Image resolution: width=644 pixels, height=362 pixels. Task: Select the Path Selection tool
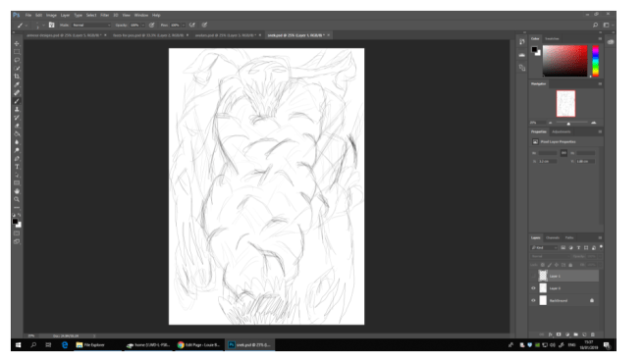[17, 175]
